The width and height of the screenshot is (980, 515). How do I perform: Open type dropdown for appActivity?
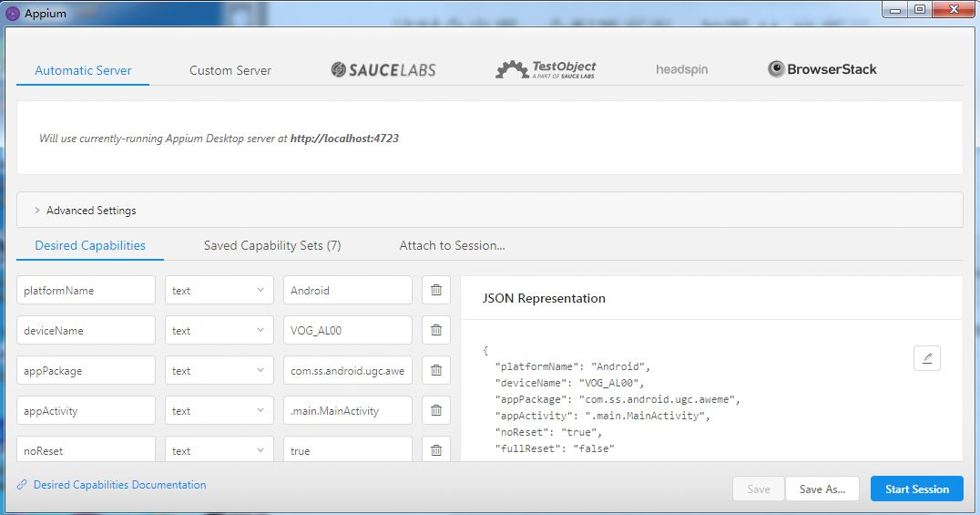(x=219, y=410)
